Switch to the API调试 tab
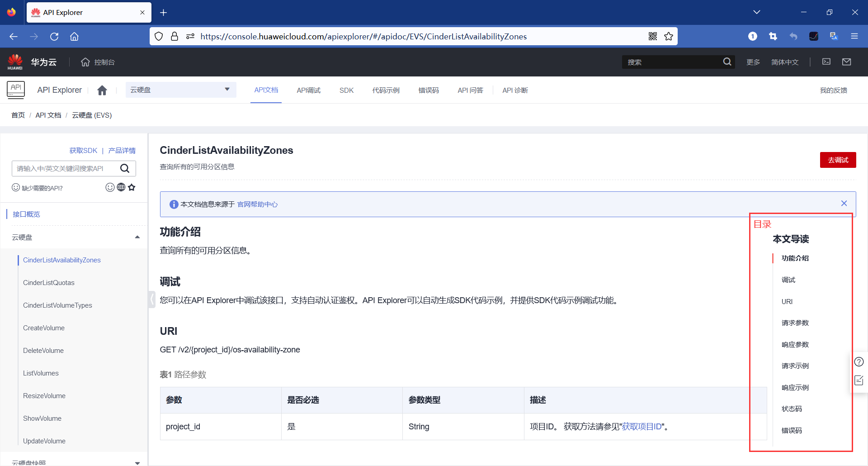This screenshot has width=868, height=466. (309, 90)
